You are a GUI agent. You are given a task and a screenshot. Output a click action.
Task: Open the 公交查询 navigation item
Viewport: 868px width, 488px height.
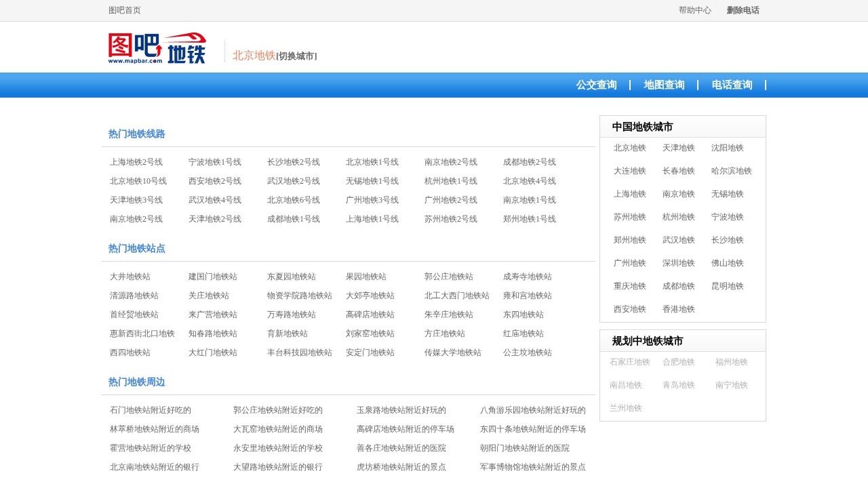click(x=597, y=85)
